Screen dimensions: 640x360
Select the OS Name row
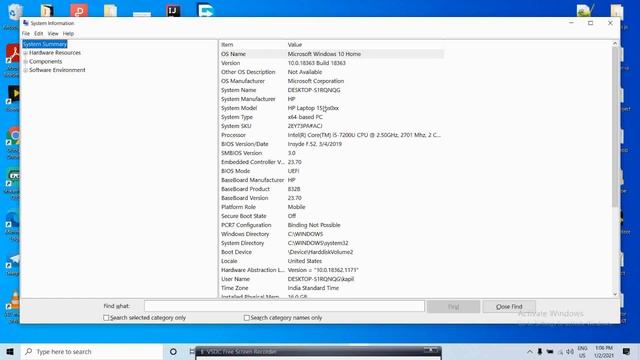(331, 54)
